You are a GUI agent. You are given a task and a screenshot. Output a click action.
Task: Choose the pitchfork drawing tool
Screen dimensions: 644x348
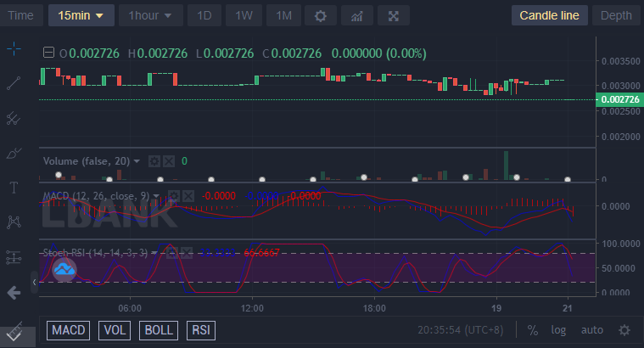pos(14,119)
